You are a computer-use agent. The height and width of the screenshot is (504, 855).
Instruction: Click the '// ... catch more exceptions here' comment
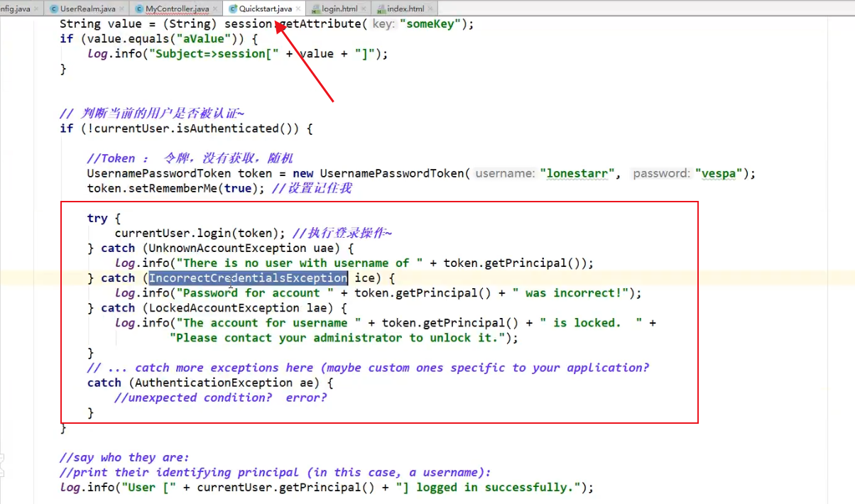tap(368, 368)
